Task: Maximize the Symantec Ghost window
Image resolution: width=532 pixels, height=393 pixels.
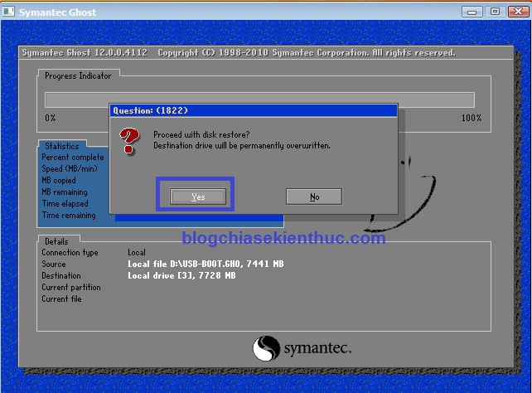Action: point(495,12)
